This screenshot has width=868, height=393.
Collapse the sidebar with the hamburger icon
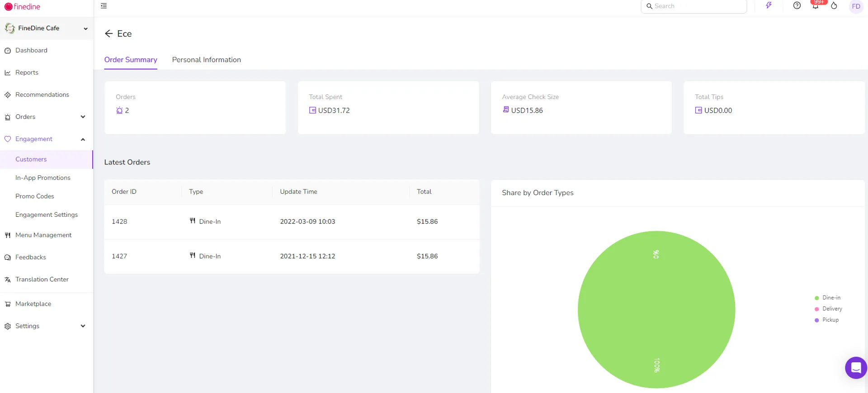pos(104,6)
